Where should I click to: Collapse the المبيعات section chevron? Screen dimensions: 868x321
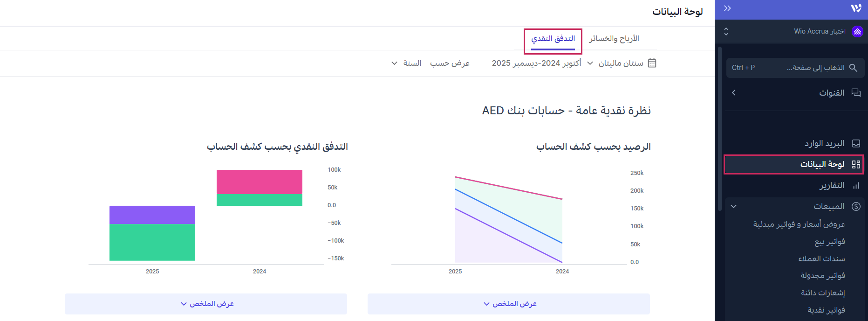(x=734, y=206)
